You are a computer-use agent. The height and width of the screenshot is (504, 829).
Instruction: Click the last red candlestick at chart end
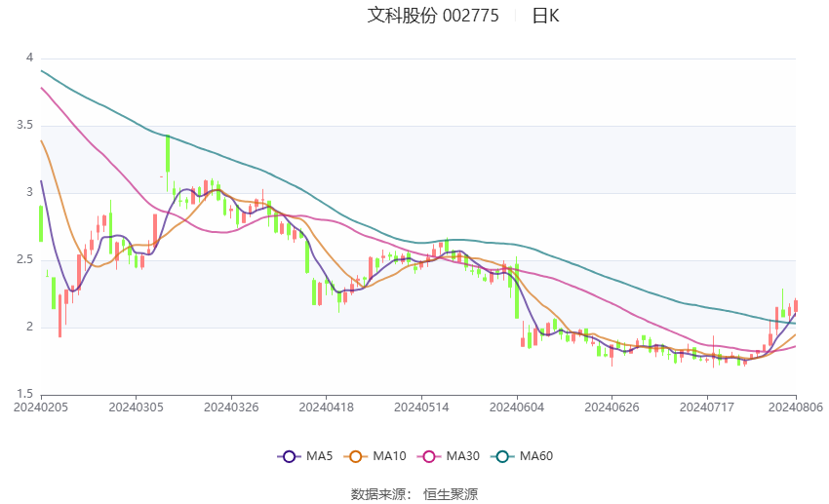point(796,305)
